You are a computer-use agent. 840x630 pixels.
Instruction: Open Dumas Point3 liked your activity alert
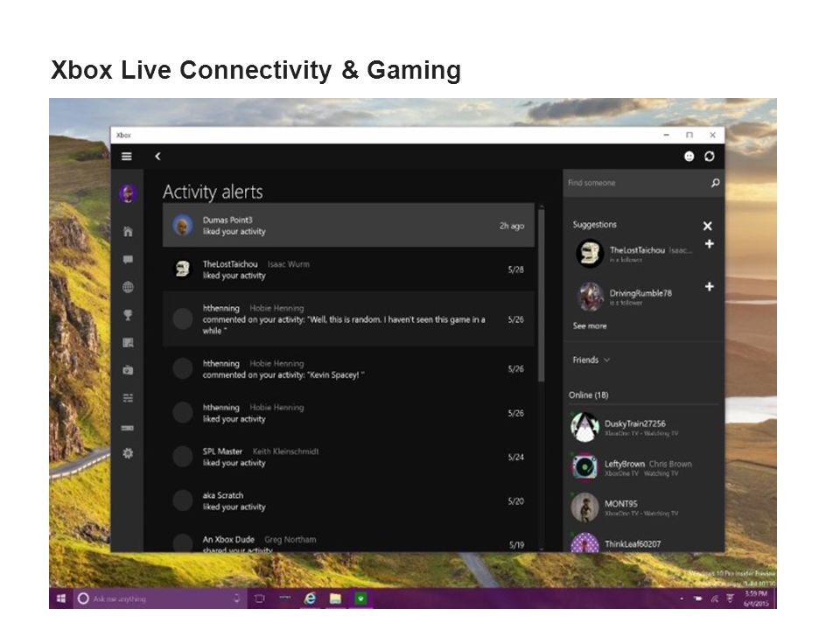click(x=348, y=226)
